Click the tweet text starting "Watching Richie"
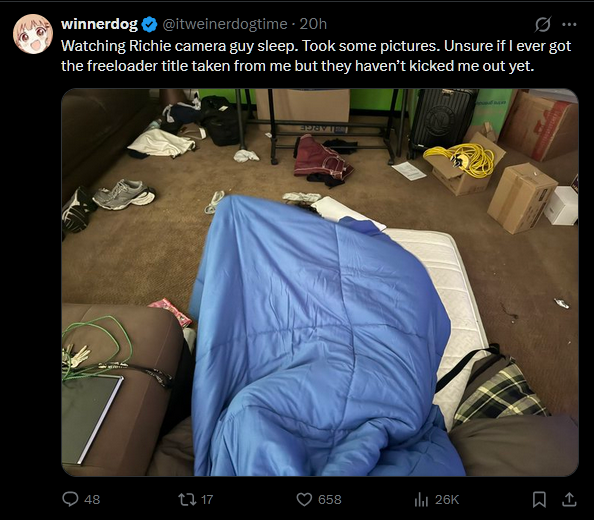 click(x=316, y=56)
